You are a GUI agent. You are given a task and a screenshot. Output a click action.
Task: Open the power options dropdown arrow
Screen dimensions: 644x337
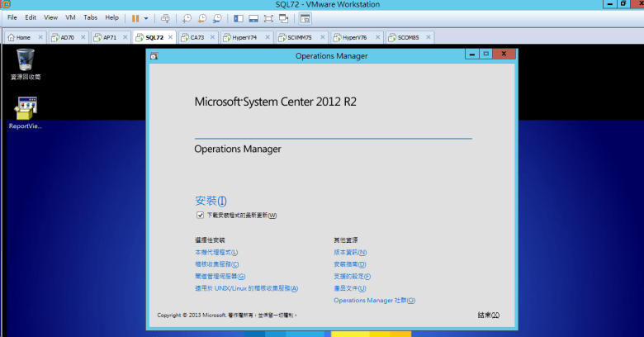[x=146, y=17]
